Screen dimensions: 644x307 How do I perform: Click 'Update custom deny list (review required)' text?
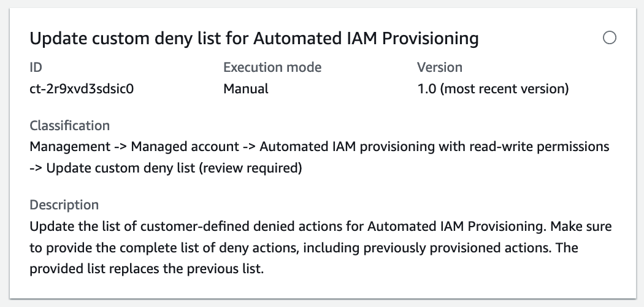174,168
